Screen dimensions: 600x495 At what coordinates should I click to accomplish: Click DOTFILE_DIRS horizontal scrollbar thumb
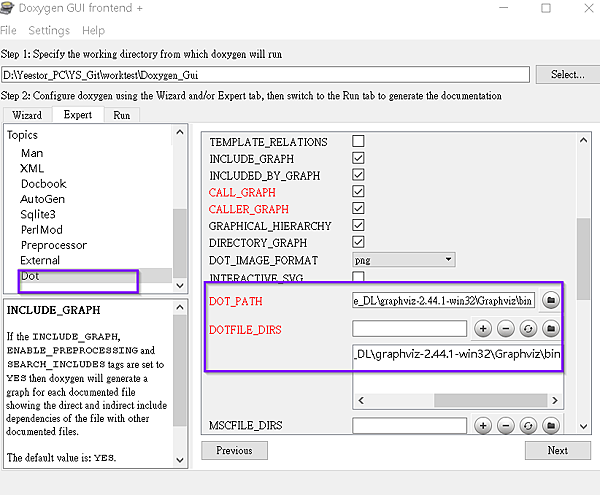tap(490, 401)
